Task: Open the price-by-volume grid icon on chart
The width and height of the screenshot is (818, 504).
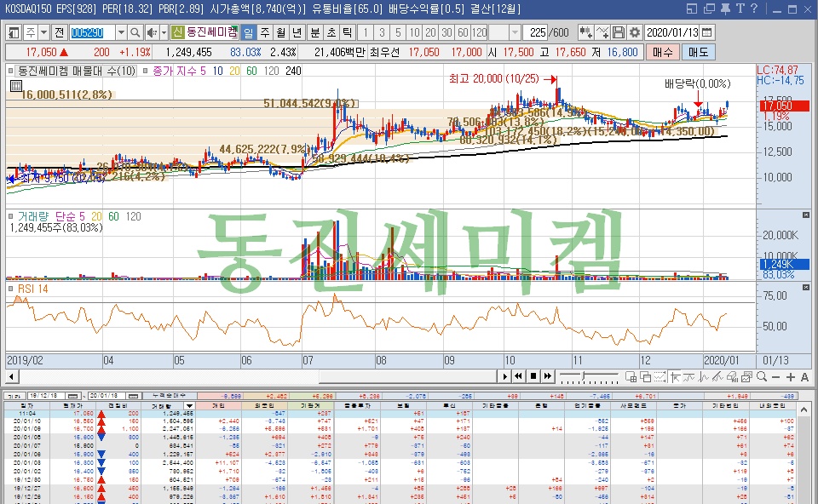Action: [x=15, y=85]
